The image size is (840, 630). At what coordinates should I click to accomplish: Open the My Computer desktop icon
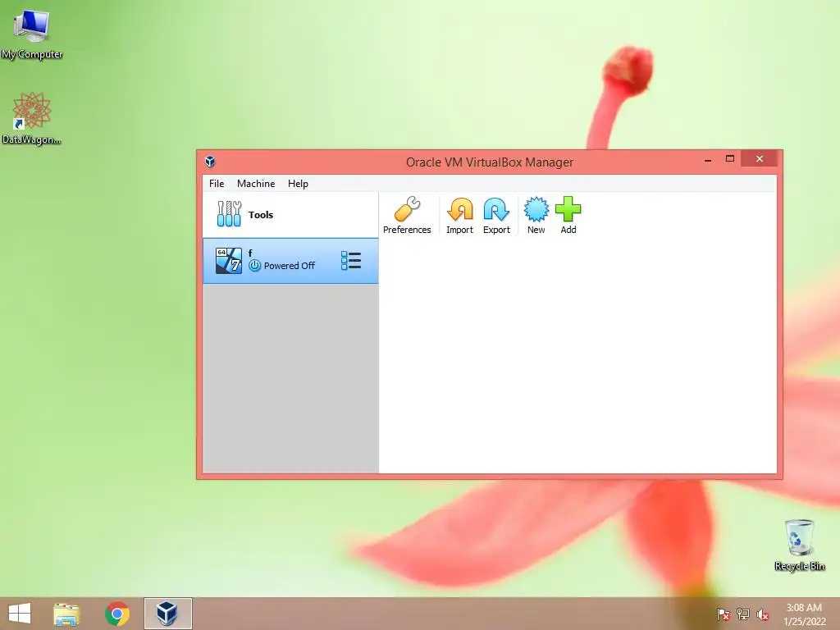click(32, 34)
